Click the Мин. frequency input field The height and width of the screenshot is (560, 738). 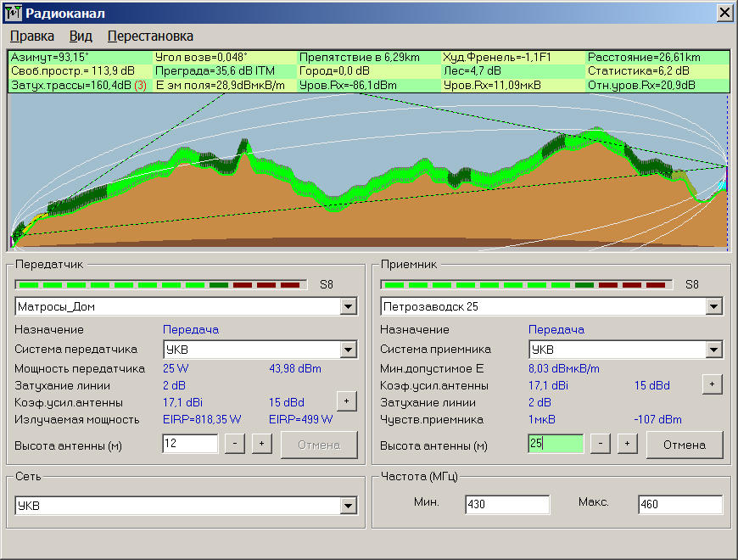506,505
